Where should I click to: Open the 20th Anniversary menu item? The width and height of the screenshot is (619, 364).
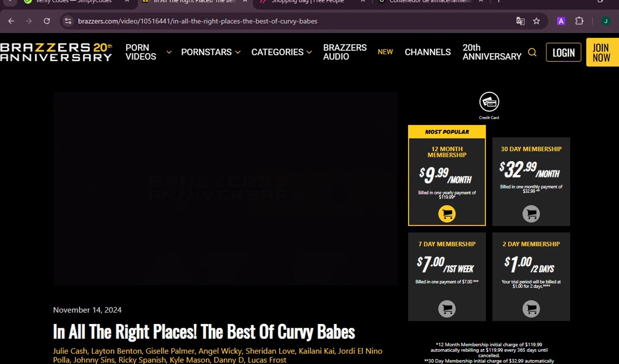click(492, 52)
